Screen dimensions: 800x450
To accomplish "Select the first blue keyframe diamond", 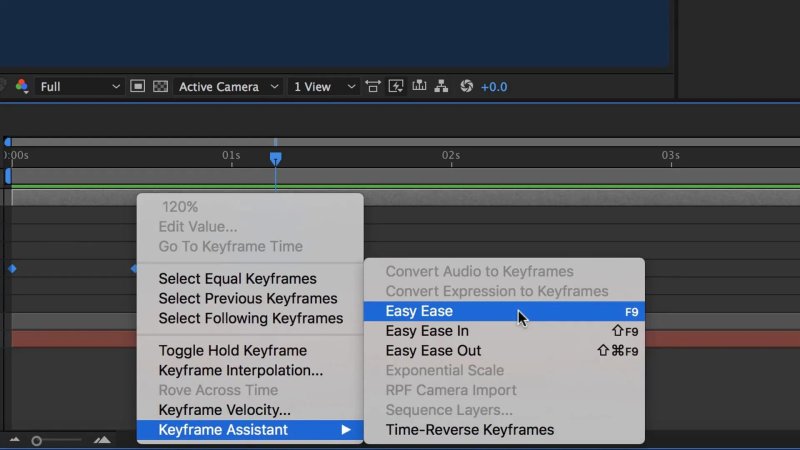I will (12, 268).
